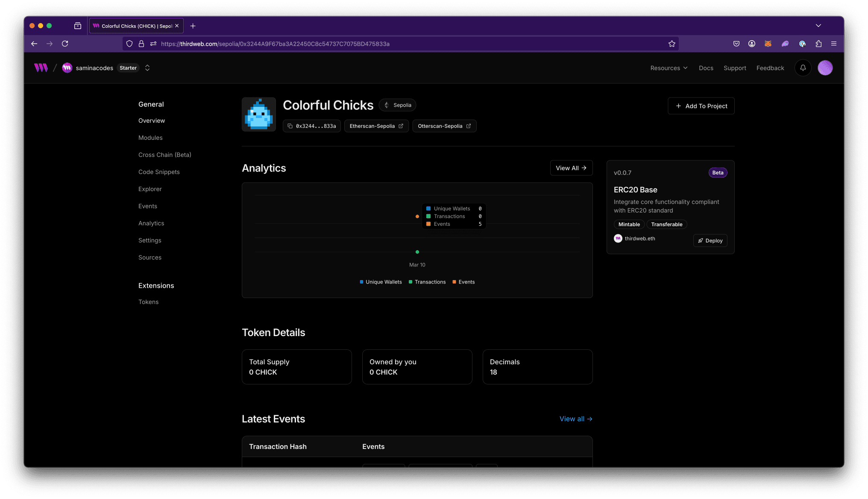Open the Tokens extension page
This screenshot has height=499, width=868.
[148, 302]
